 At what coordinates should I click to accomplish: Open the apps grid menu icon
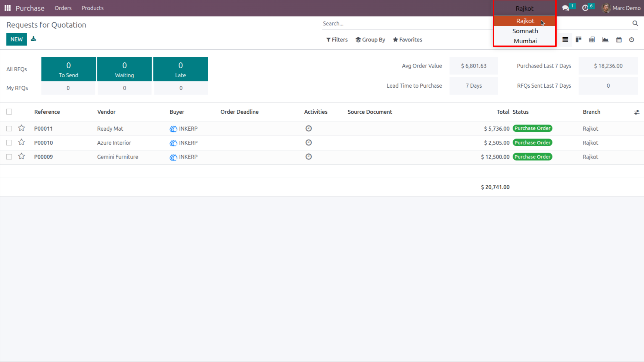pos(7,8)
